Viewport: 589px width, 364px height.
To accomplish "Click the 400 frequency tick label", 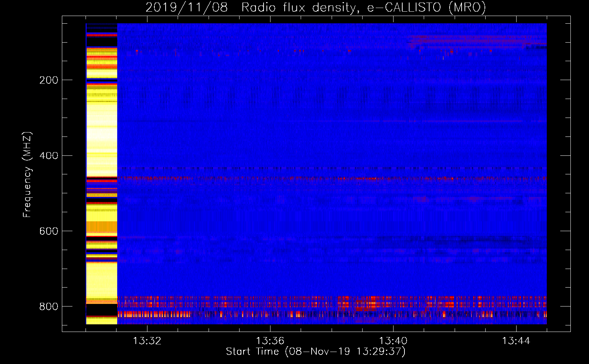I will pyautogui.click(x=49, y=156).
